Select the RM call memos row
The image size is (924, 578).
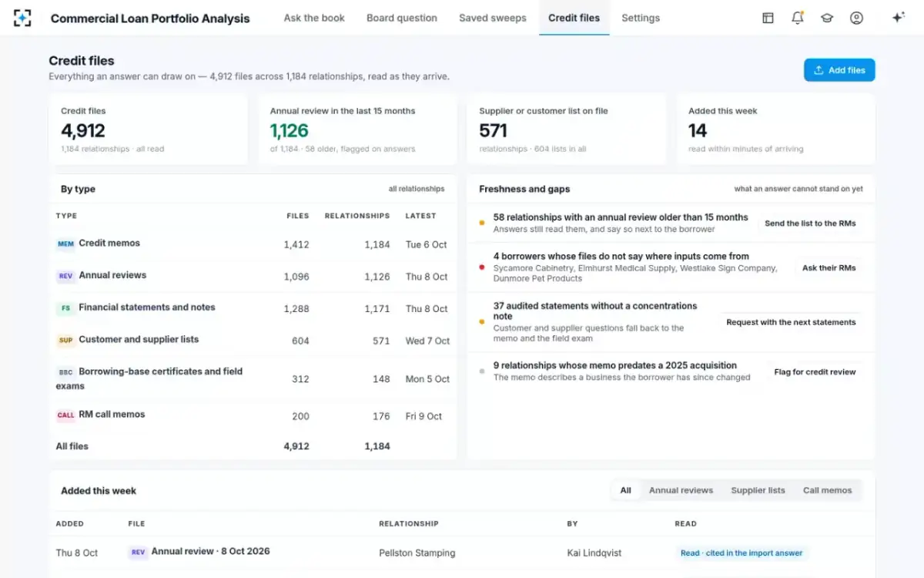pos(253,415)
